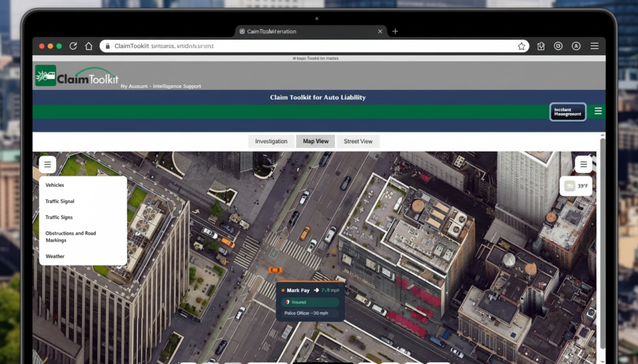Viewport: 638px width, 364px height.
Task: Switch to the Street View tab
Action: point(358,141)
